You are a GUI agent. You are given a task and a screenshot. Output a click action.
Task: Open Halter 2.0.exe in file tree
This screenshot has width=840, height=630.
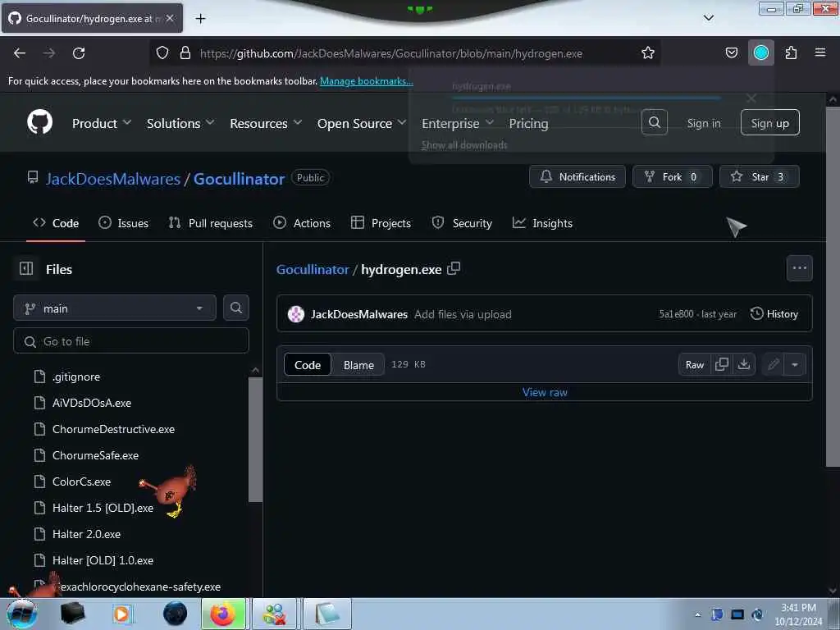coord(86,534)
